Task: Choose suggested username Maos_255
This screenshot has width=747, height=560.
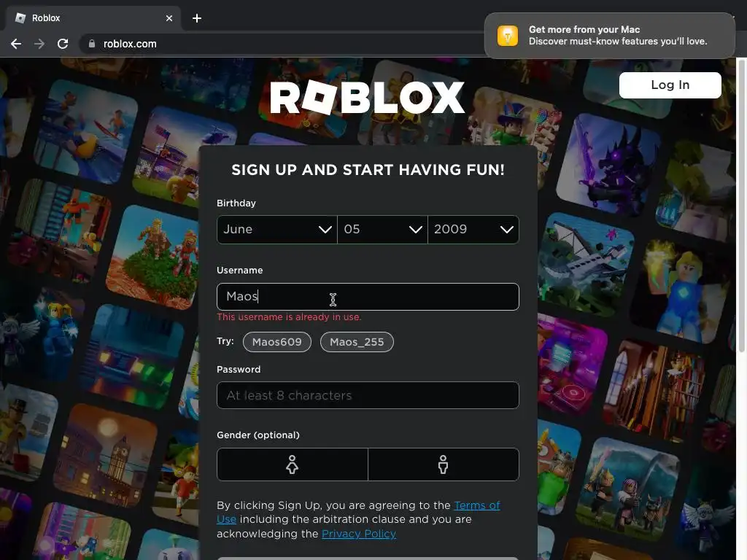Action: pos(357,342)
